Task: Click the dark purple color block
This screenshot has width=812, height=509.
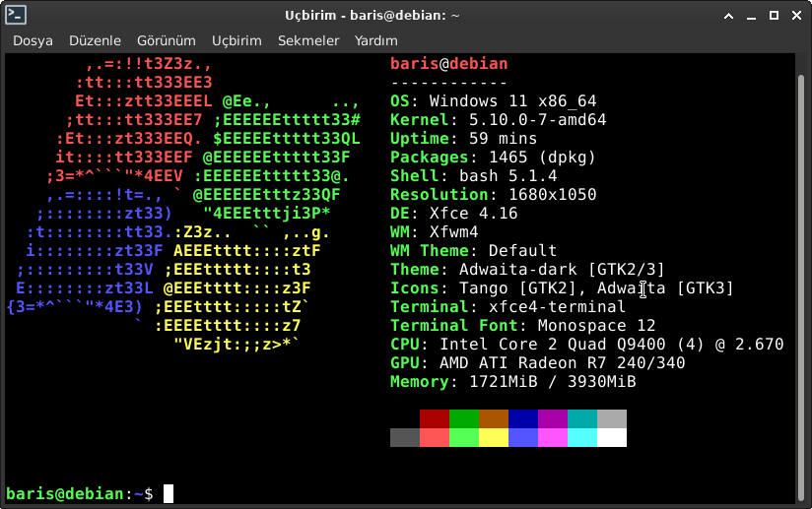Action: click(x=553, y=419)
